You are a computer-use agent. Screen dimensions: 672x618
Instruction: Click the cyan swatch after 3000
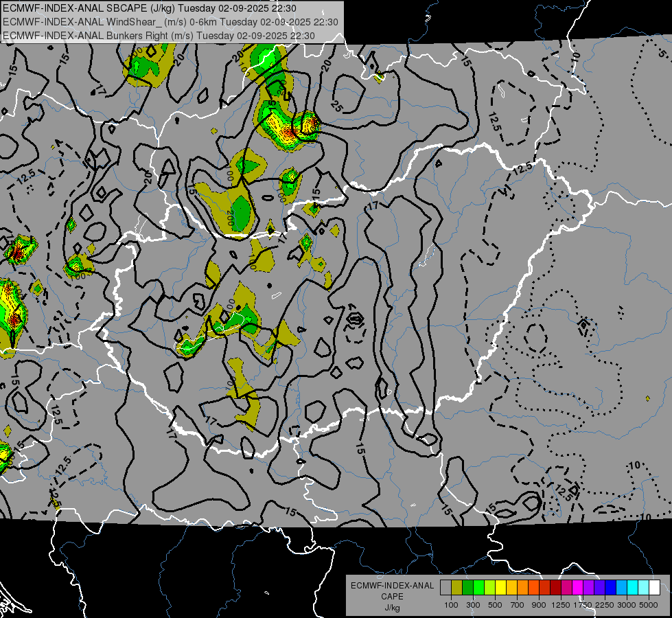click(633, 588)
